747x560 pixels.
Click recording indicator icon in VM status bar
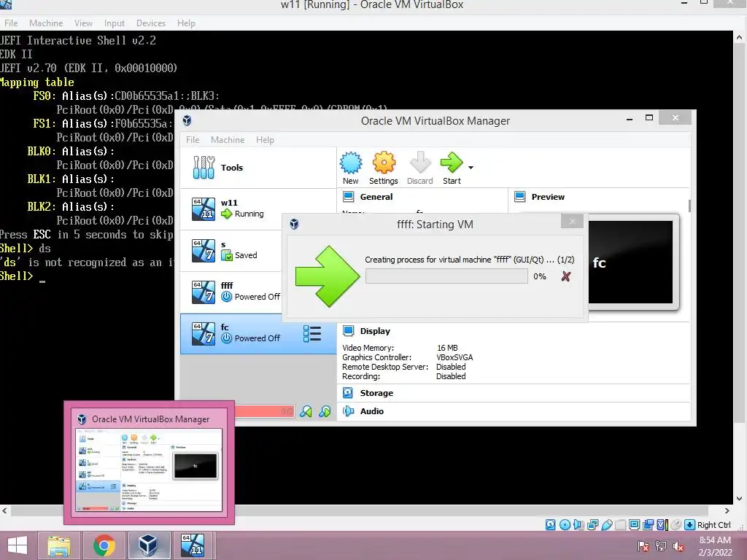(x=648, y=525)
